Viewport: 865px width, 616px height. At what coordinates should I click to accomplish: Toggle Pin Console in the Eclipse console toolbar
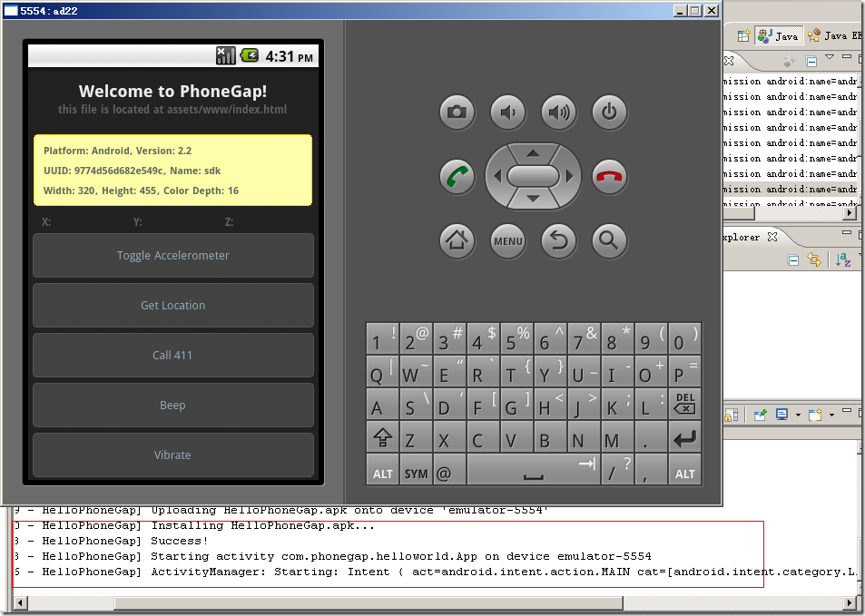coord(761,415)
